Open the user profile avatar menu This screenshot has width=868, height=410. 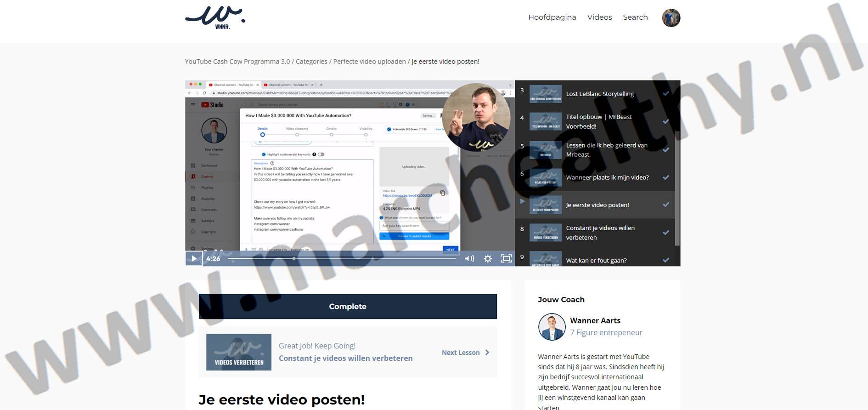click(x=671, y=18)
